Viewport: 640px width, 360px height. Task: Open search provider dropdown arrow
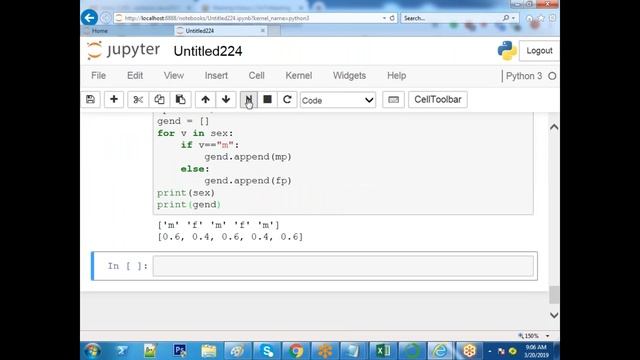click(x=513, y=18)
